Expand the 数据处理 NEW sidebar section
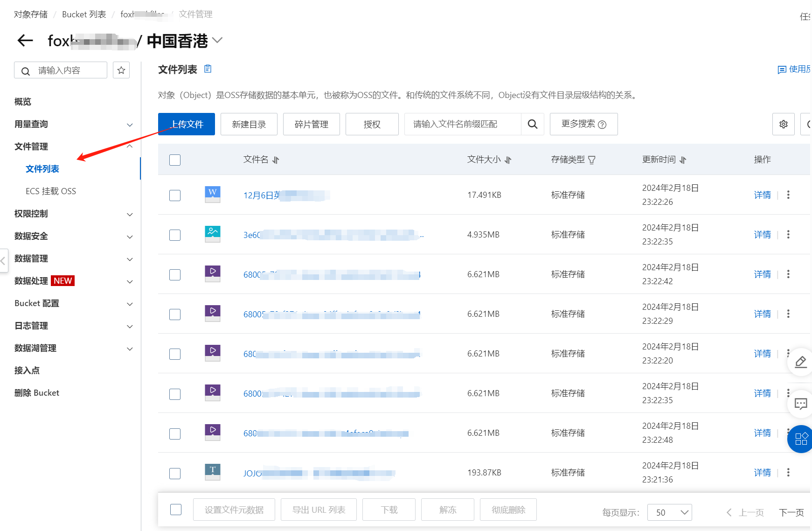Viewport: 812px width, 531px height. click(130, 281)
